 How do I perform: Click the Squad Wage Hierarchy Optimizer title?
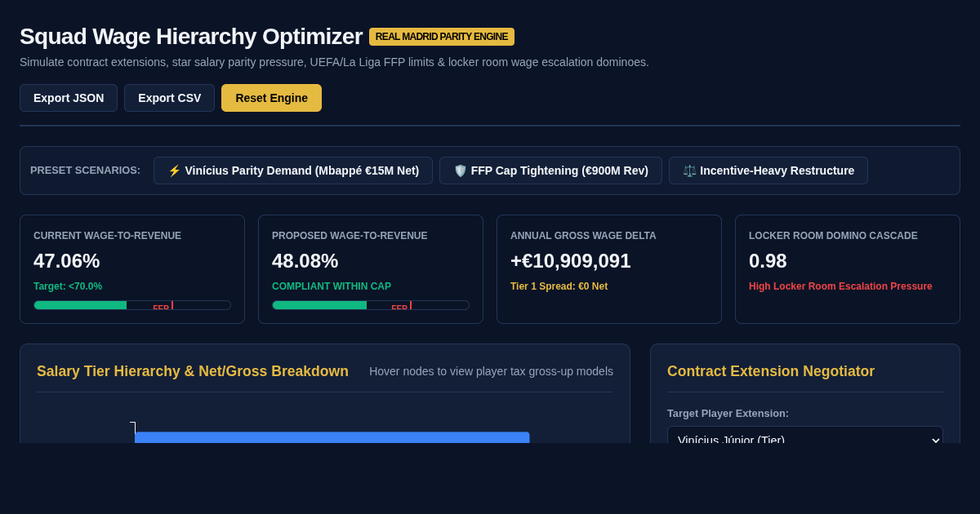[191, 37]
